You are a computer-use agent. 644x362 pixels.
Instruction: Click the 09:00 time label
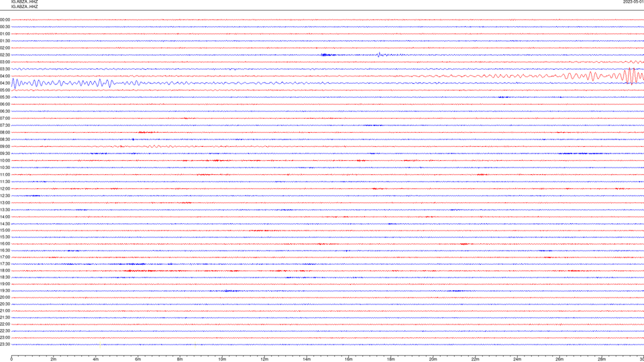pyautogui.click(x=5, y=147)
